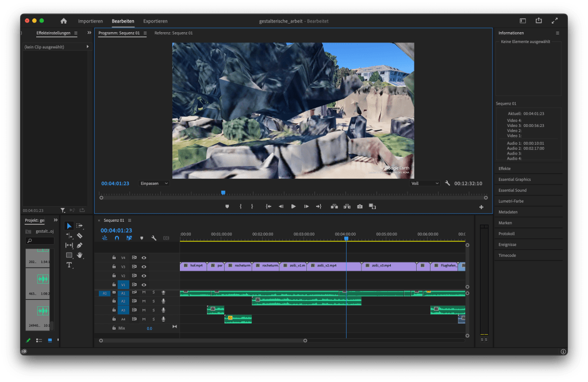Toggle timeline snapping magnet icon

(x=117, y=238)
